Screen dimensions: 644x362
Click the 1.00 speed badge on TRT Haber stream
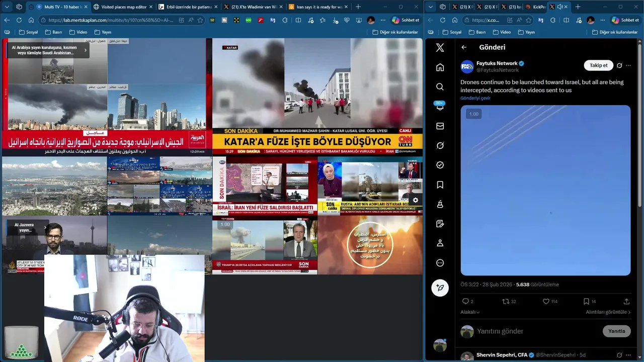pos(225,224)
